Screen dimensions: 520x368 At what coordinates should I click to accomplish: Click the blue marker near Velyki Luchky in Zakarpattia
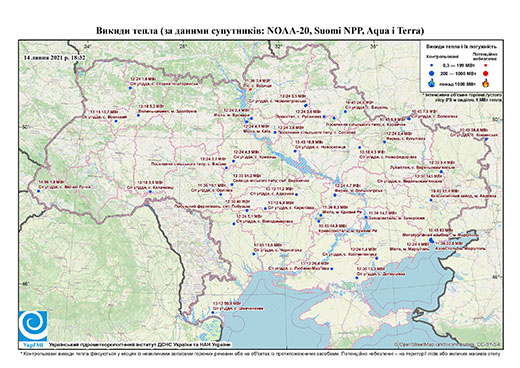(x=38, y=191)
